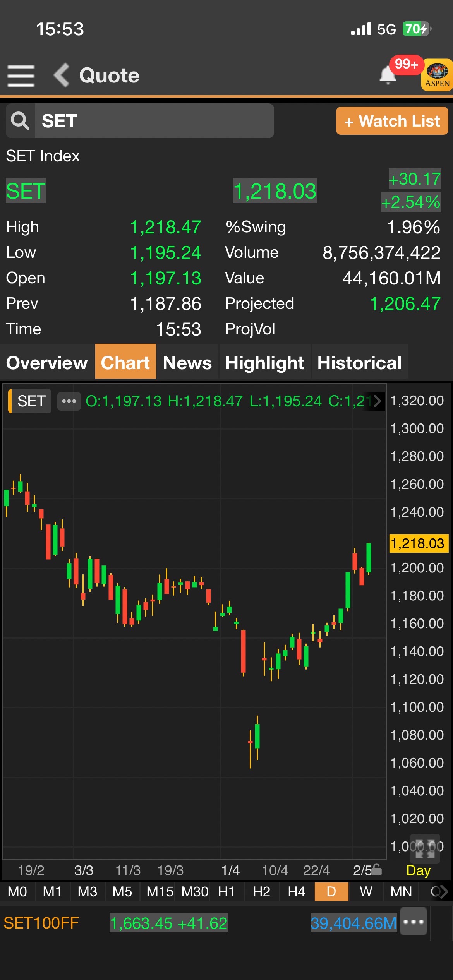Tap the Value figure 44,160.01M
Image resolution: width=453 pixels, height=980 pixels.
[x=391, y=278]
